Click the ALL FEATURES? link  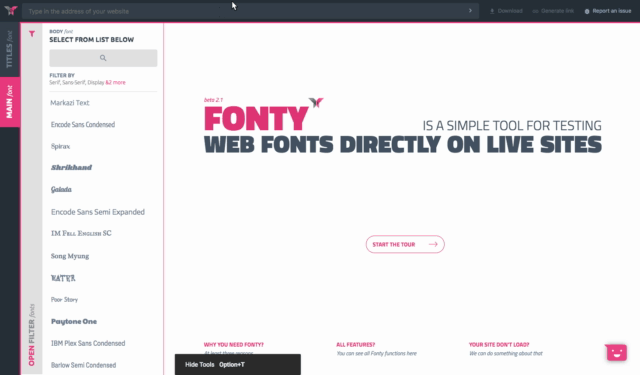tap(356, 345)
